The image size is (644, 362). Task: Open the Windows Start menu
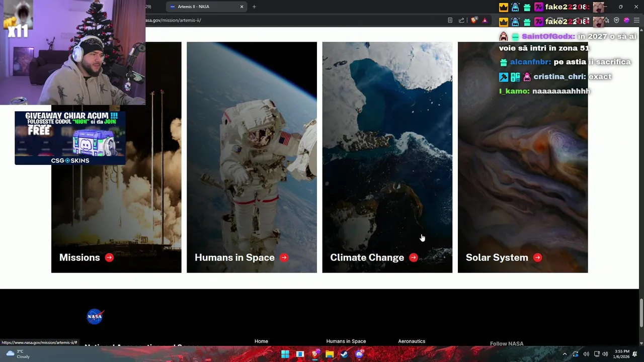tap(285, 354)
